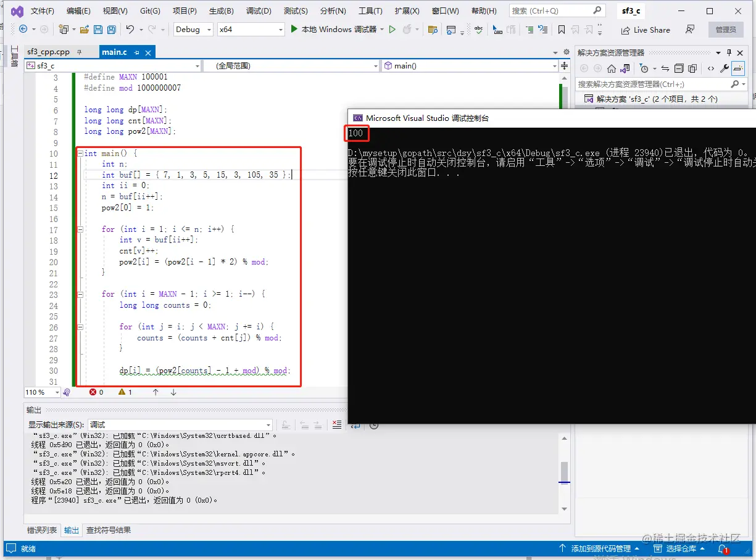Viewport: 756px width, 560px height.
Task: Open the x64 platform dropdown
Action: 251,30
